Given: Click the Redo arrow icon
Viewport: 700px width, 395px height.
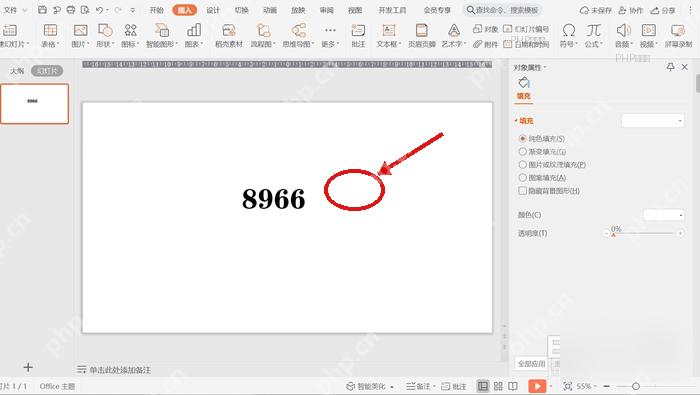Looking at the screenshot, I should point(118,10).
